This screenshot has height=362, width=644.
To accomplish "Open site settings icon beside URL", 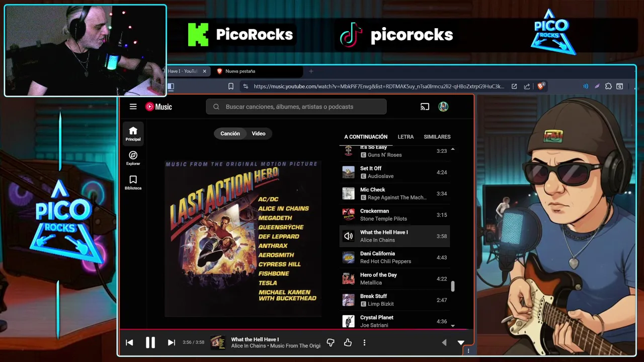I will point(246,86).
